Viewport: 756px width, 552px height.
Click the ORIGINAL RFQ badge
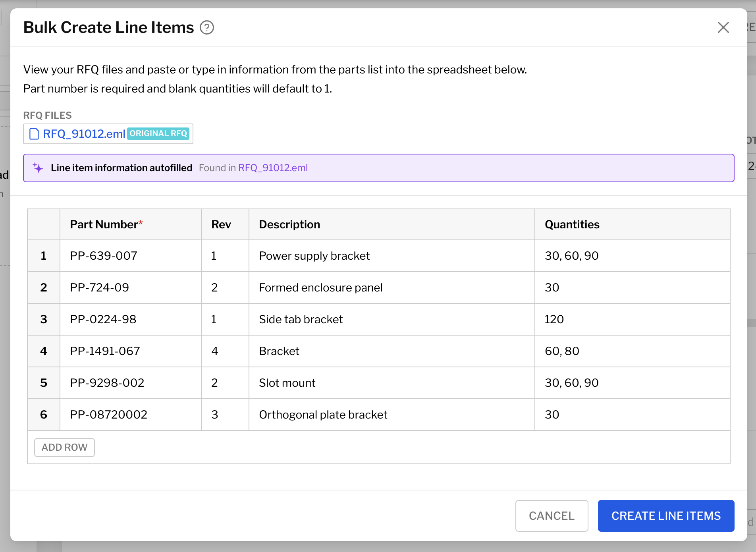point(158,134)
